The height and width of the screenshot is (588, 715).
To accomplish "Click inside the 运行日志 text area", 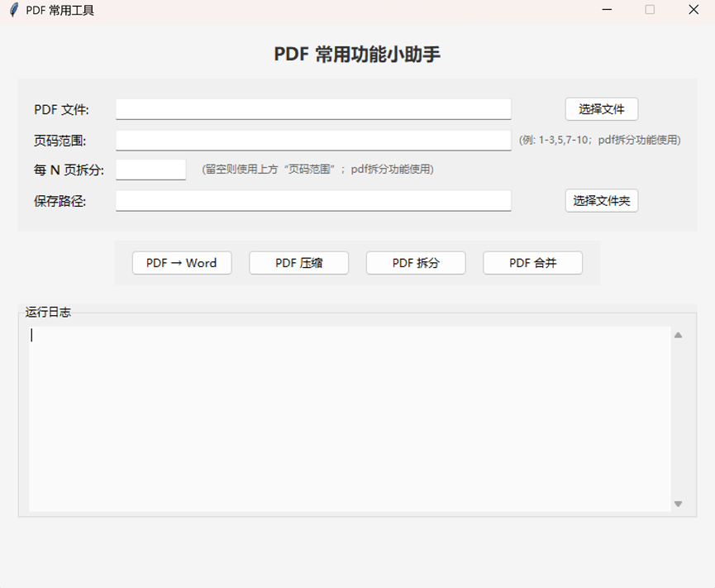I will (349, 418).
